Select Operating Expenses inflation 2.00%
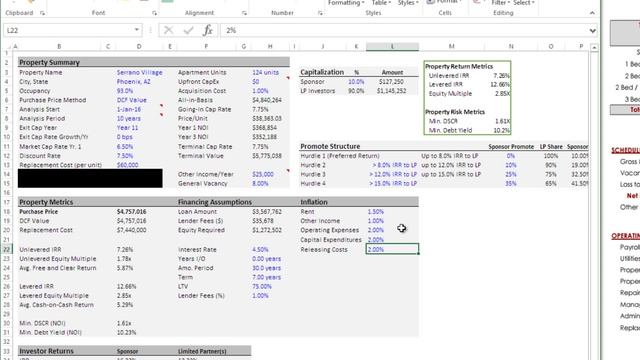The height and width of the screenshot is (360, 640). (376, 230)
